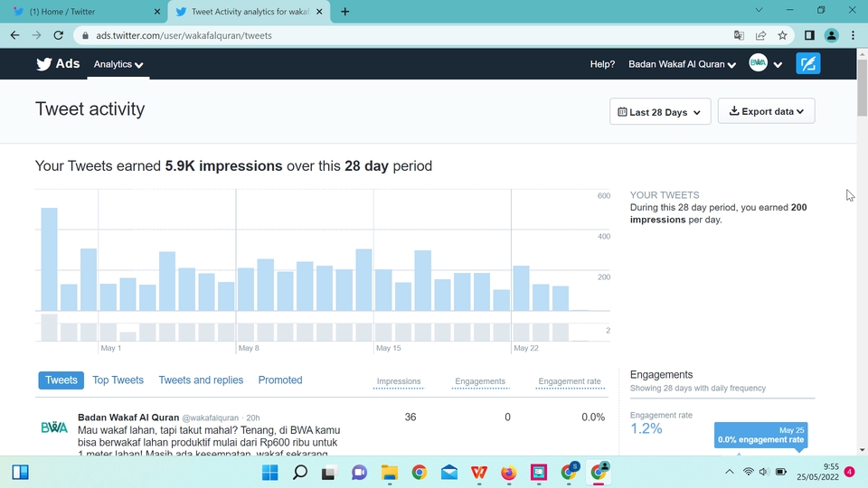
Task: Open WPS Office from taskbar
Action: (x=479, y=473)
